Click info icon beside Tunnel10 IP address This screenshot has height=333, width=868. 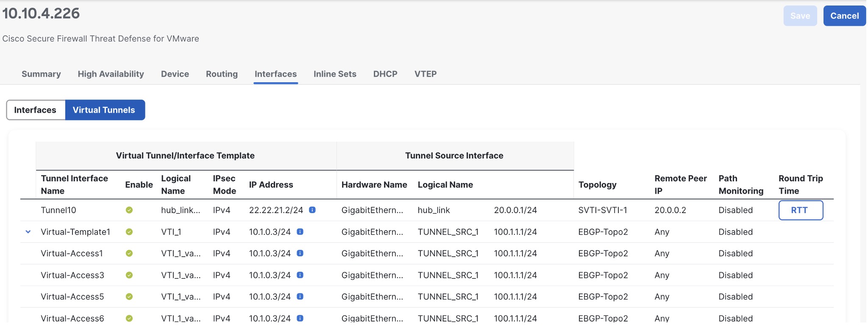[312, 210]
